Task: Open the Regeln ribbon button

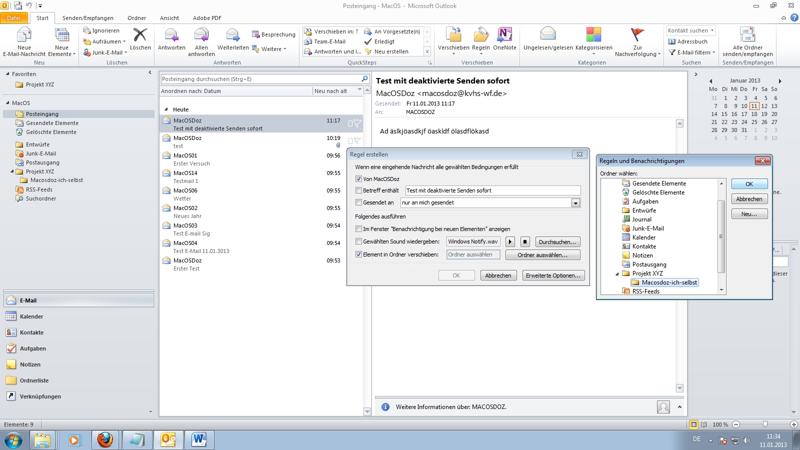Action: click(x=481, y=39)
